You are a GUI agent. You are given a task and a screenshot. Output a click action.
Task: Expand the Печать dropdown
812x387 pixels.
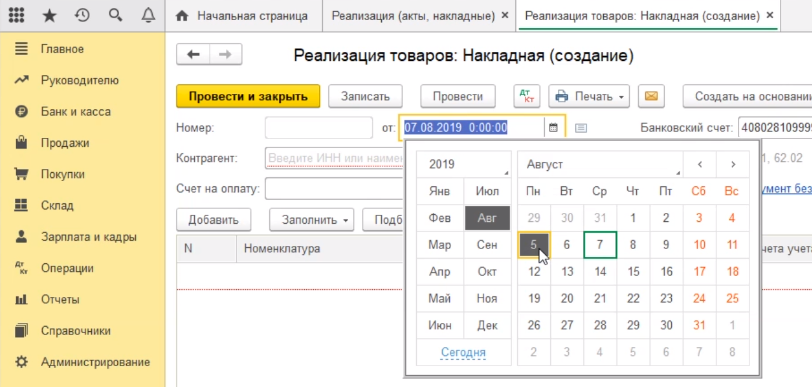pyautogui.click(x=589, y=96)
